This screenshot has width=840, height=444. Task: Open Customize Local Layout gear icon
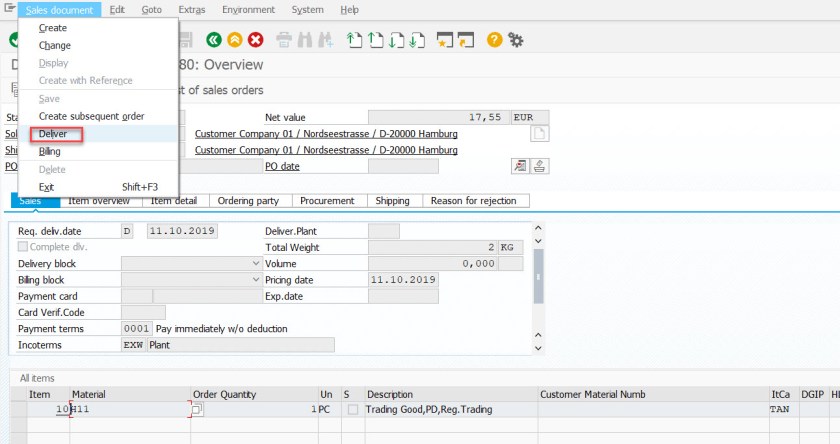[x=516, y=40]
